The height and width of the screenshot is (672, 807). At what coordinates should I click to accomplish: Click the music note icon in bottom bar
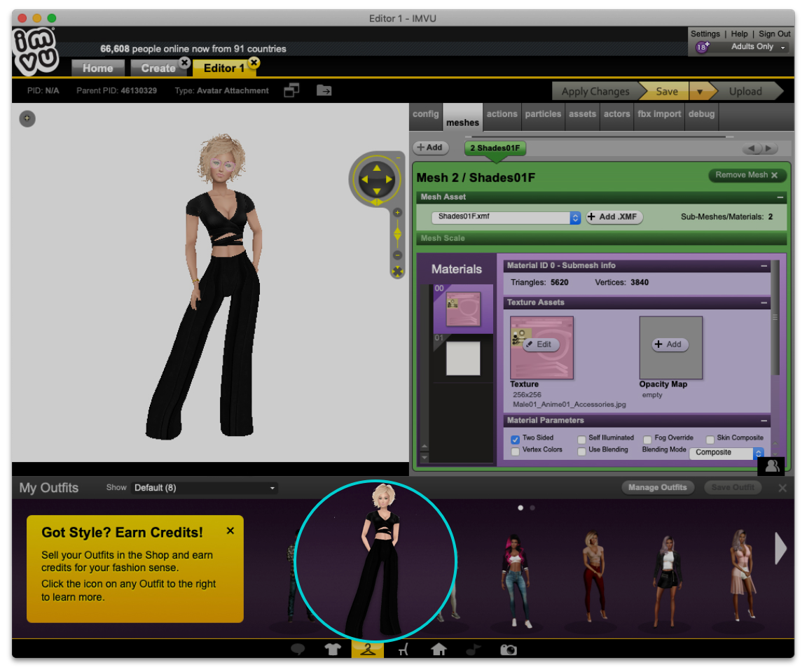tap(473, 650)
